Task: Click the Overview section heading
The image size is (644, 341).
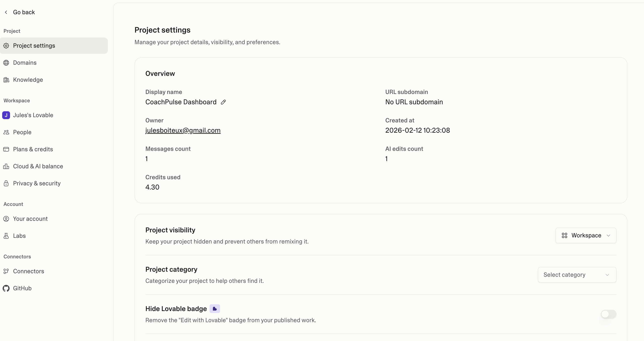Action: click(x=160, y=74)
